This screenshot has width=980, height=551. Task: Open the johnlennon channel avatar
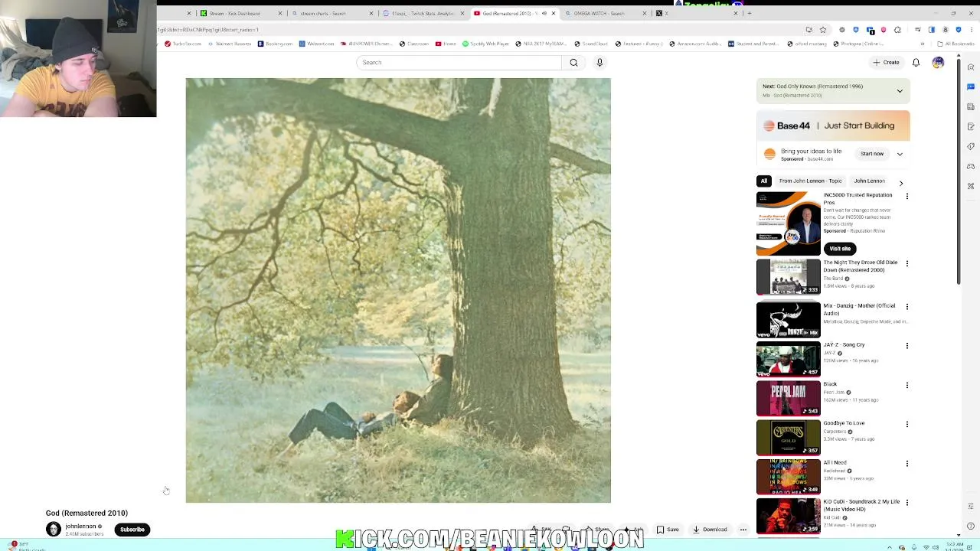click(x=54, y=529)
